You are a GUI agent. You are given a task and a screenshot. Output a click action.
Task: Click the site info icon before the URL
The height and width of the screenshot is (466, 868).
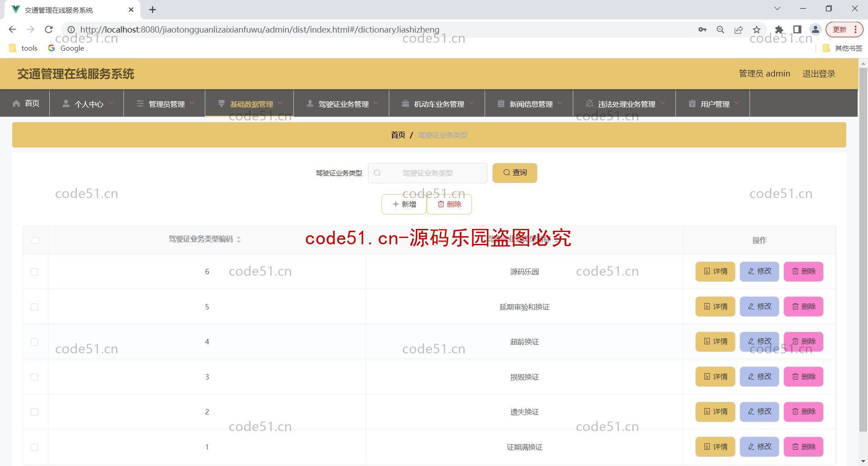pyautogui.click(x=71, y=29)
